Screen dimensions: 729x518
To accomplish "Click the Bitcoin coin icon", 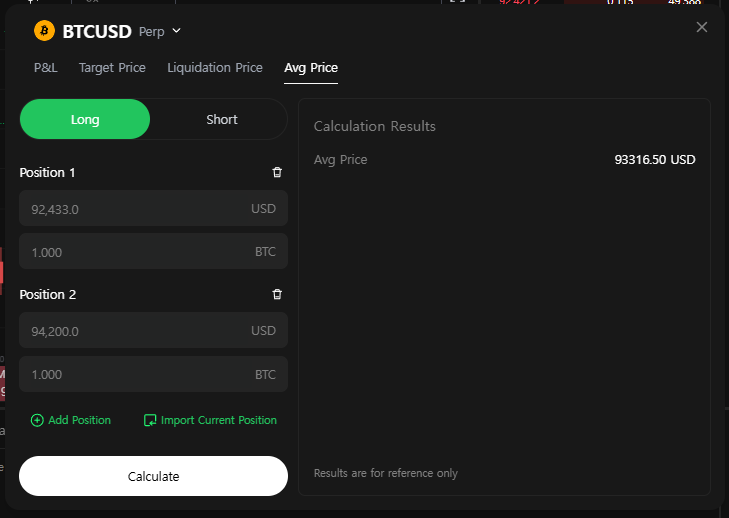I will 45,31.
